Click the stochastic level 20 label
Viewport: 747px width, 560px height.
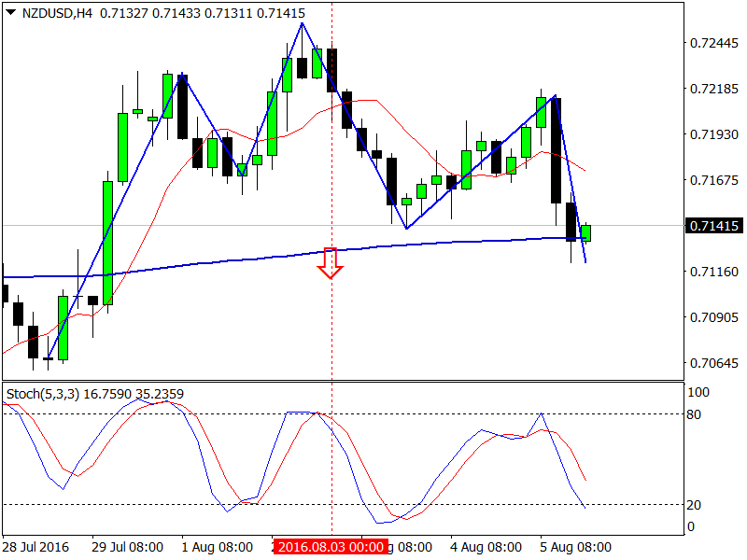click(x=694, y=505)
